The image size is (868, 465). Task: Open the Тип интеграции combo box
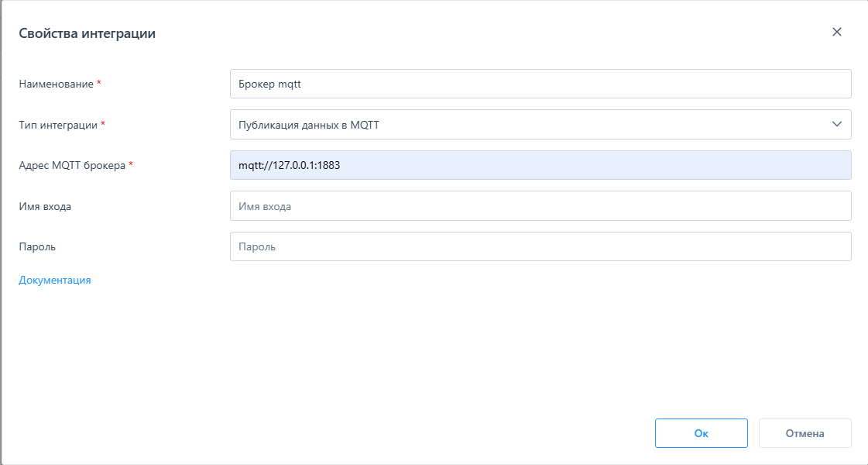[527, 125]
